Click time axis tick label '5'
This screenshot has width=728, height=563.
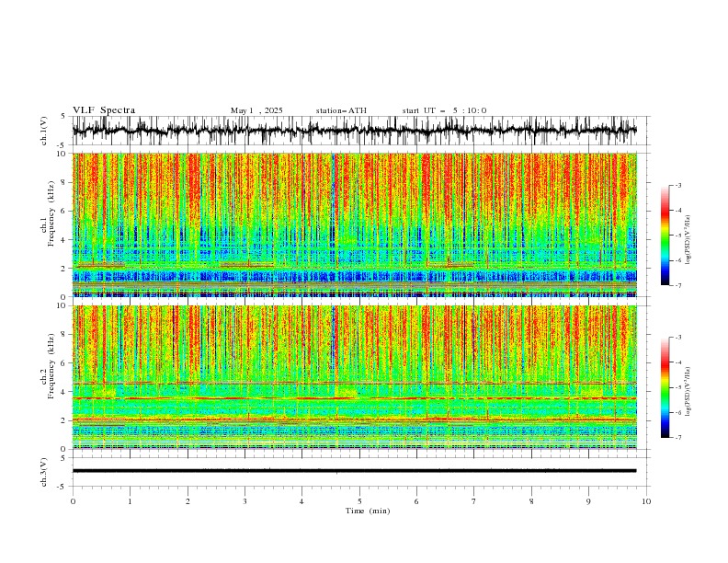click(359, 501)
